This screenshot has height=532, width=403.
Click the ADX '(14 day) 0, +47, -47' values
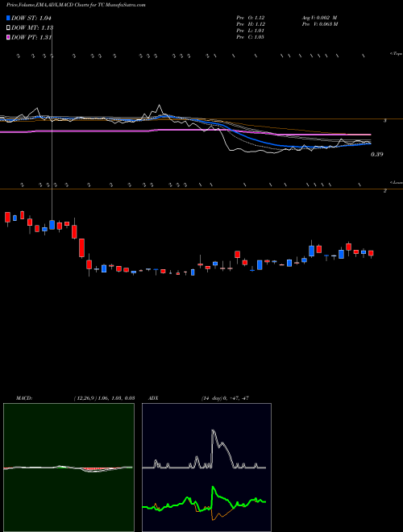point(225,398)
